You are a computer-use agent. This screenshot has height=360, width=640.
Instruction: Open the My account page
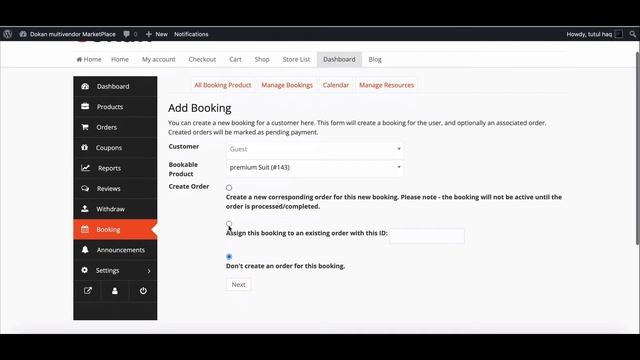point(158,59)
